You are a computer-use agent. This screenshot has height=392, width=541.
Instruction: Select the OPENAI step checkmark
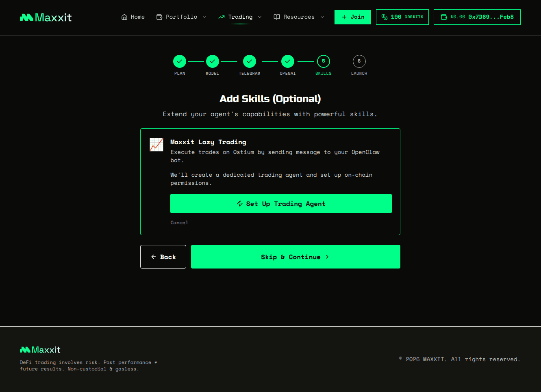[x=287, y=61]
